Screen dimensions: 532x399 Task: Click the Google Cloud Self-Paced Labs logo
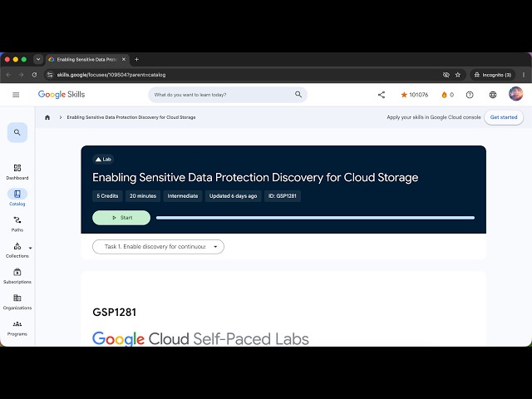coord(200,338)
